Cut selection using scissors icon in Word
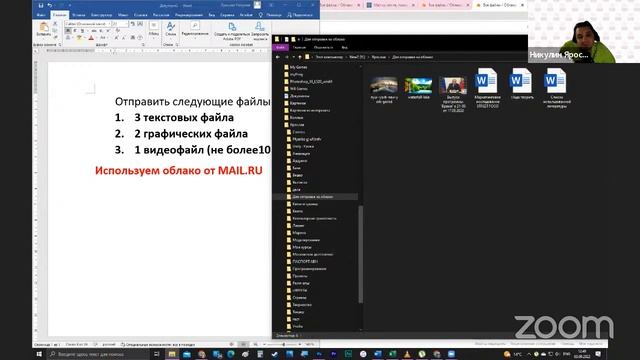Viewport: 640px width, 360px height. click(x=55, y=24)
